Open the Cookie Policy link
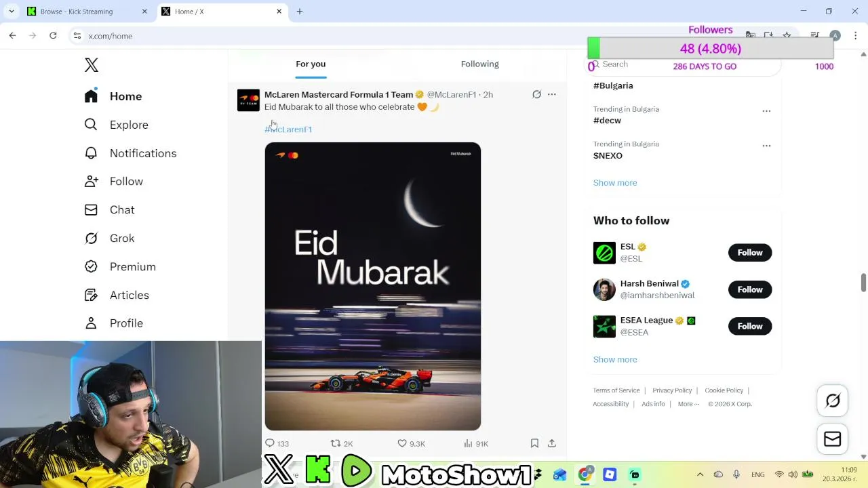The image size is (868, 488). click(x=724, y=390)
